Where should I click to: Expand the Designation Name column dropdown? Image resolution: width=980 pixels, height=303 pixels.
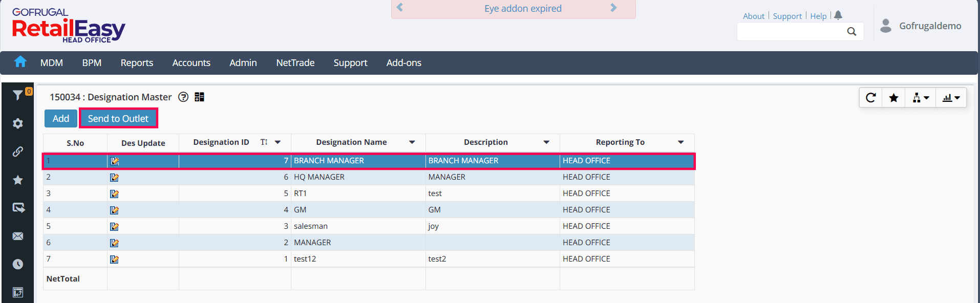412,142
